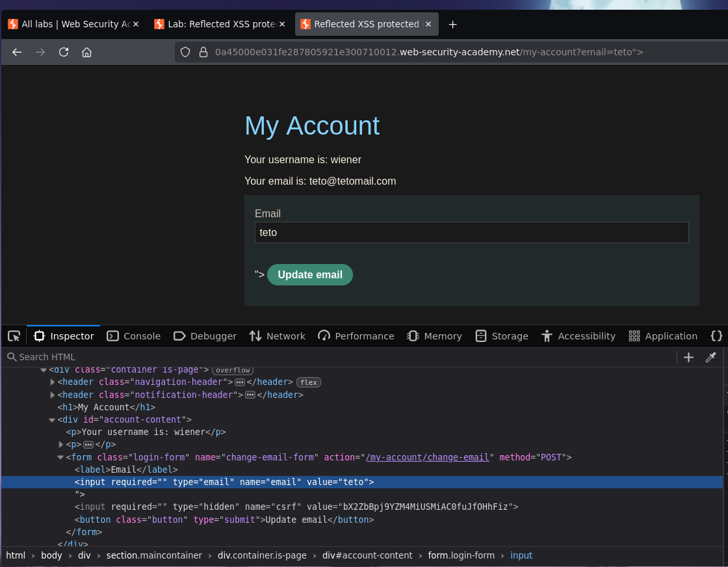This screenshot has width=728, height=567.
Task: Open the Memory panel
Action: [434, 336]
